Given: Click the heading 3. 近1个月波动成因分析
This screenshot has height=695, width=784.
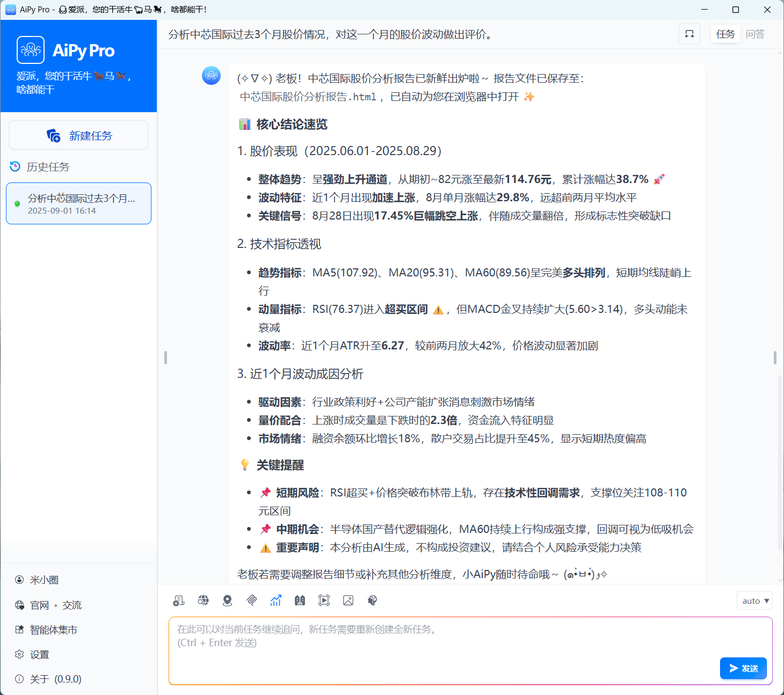Looking at the screenshot, I should (x=300, y=374).
